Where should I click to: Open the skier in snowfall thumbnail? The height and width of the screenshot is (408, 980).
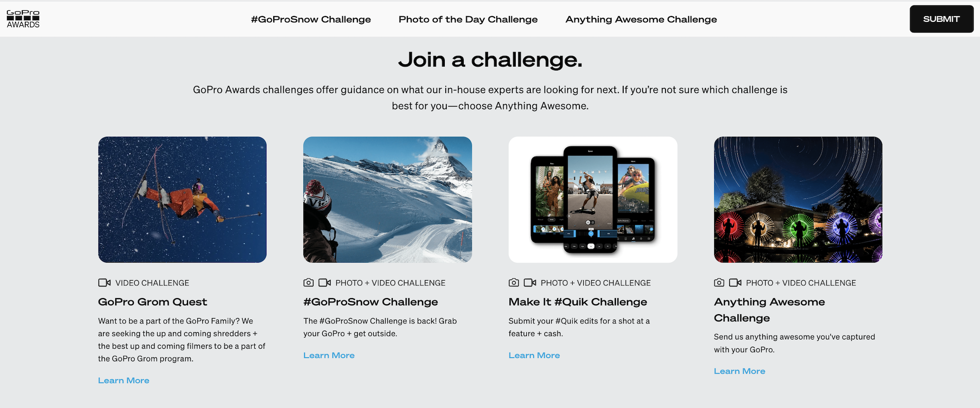coord(182,199)
